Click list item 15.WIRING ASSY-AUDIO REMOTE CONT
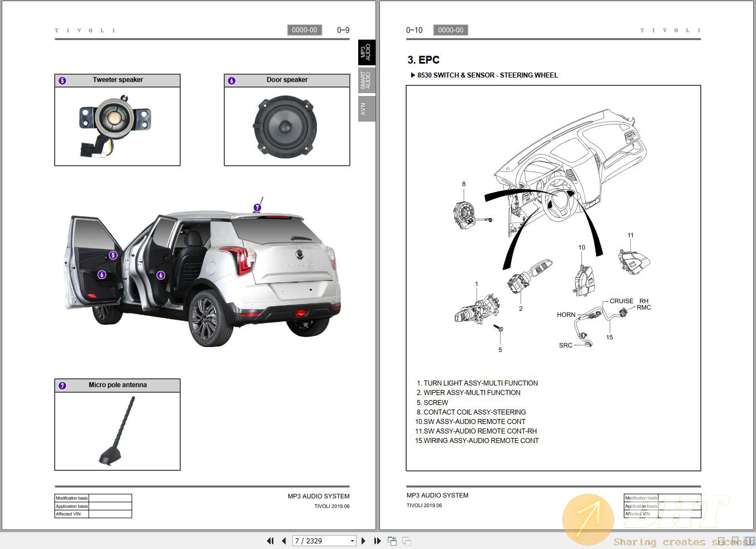Screen dimensions: 756x549 [x=477, y=441]
